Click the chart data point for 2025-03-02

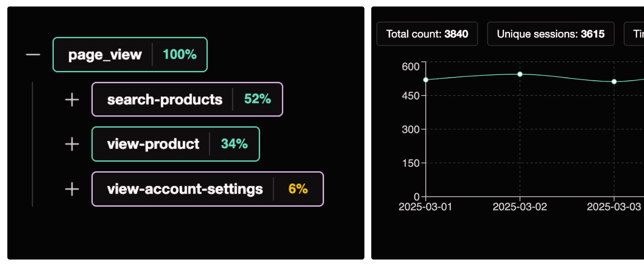520,74
